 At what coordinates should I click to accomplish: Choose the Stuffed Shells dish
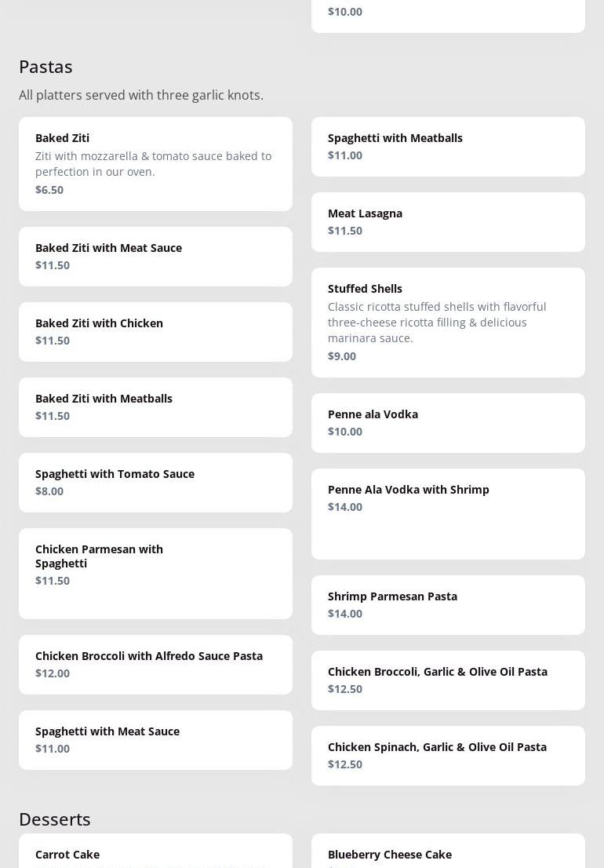(x=448, y=322)
